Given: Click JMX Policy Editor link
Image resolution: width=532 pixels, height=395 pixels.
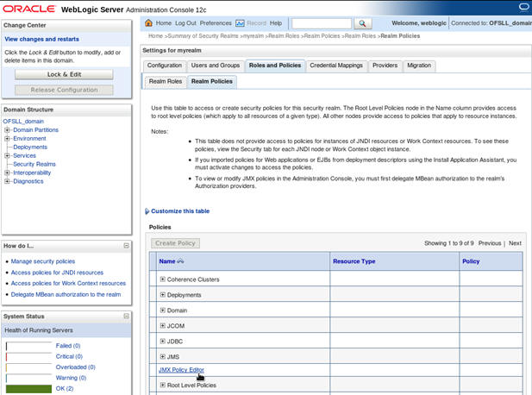Looking at the screenshot, I should point(181,369).
